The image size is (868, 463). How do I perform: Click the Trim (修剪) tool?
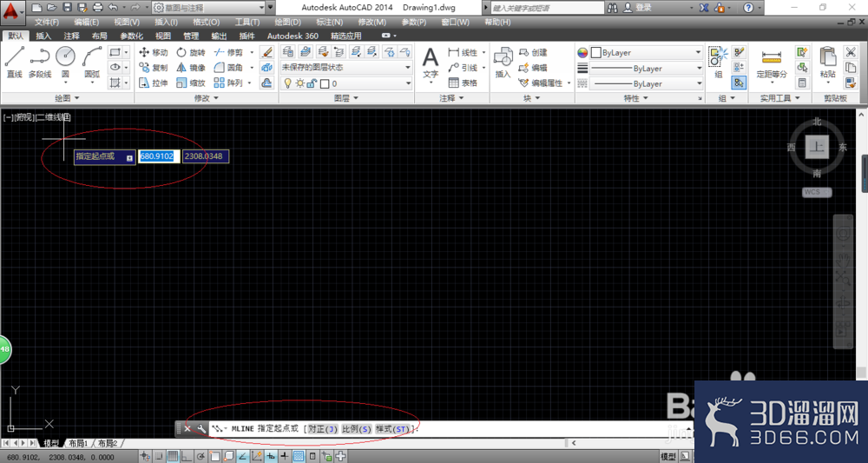228,53
